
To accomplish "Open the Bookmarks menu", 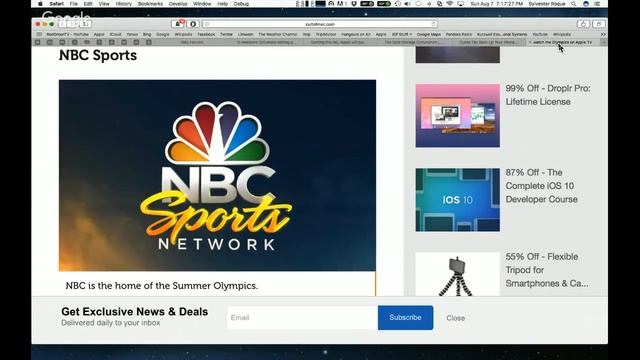I will tap(150, 4).
